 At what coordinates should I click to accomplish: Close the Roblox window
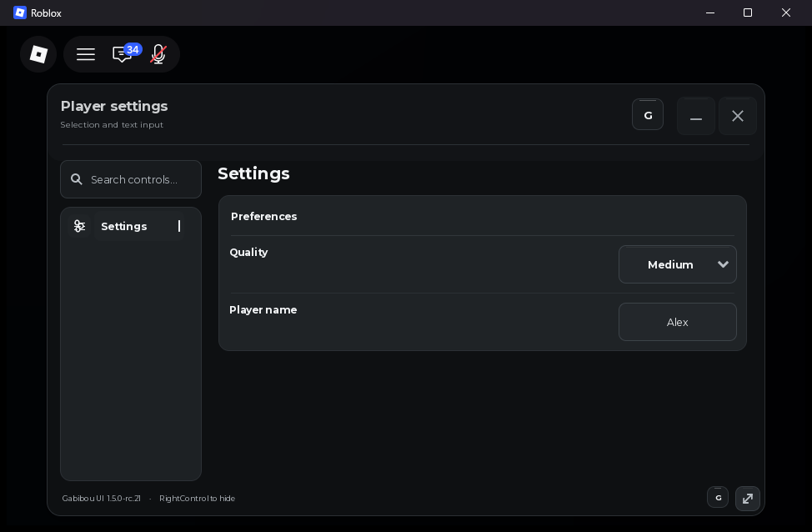[x=785, y=13]
